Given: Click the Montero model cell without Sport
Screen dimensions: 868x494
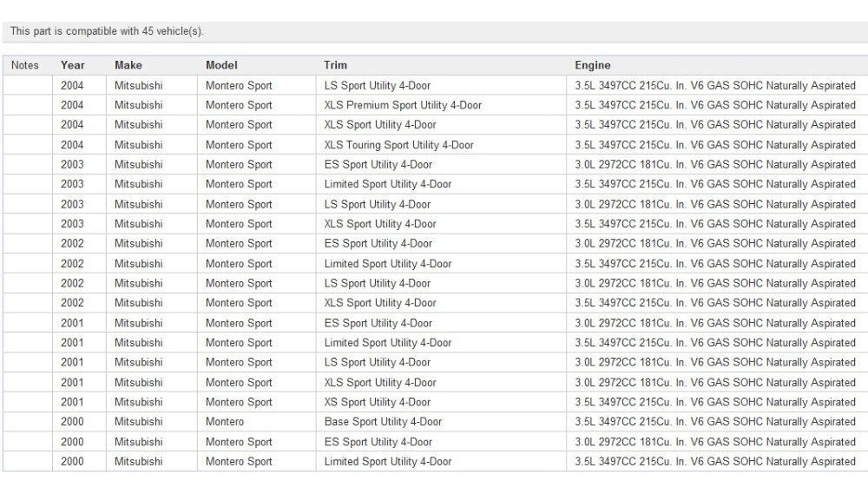Looking at the screenshot, I should tap(224, 422).
